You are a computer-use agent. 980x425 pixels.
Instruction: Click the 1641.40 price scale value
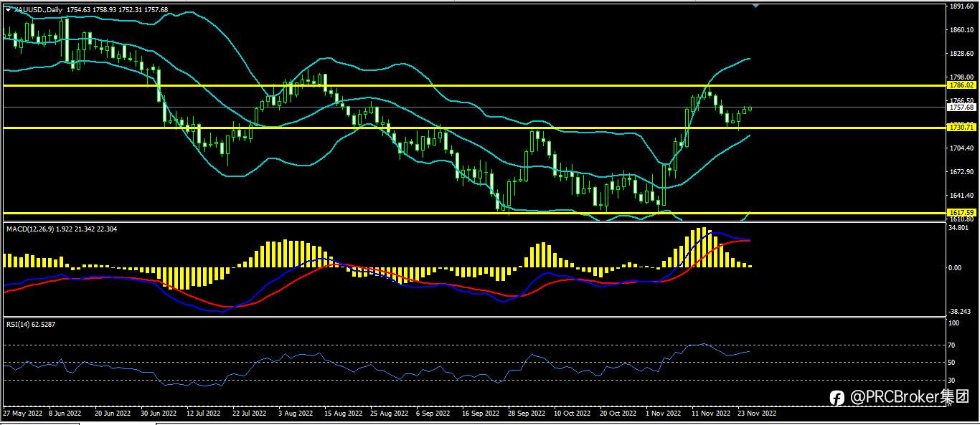click(961, 196)
